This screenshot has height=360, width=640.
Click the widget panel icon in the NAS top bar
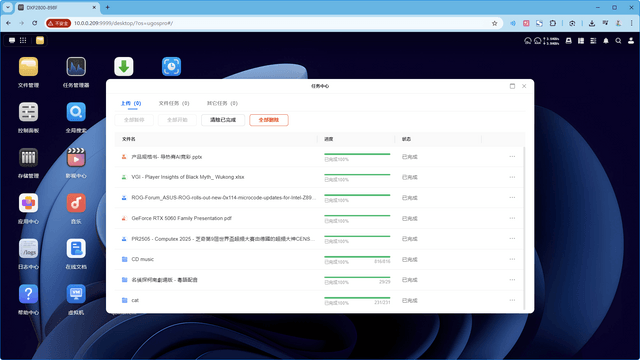(x=581, y=41)
